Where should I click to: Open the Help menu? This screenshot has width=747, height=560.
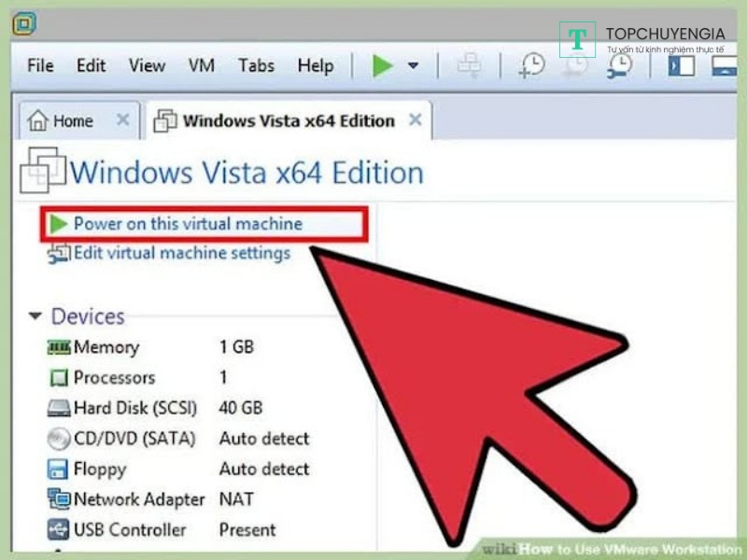(316, 66)
